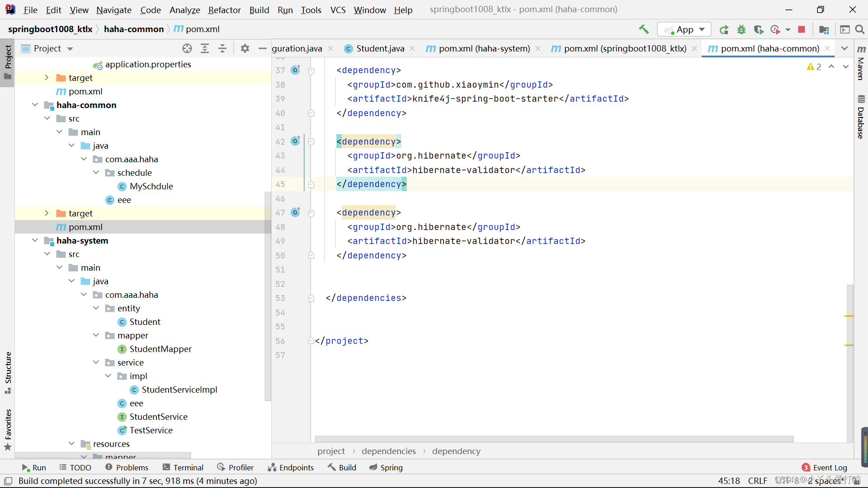Image resolution: width=868 pixels, height=488 pixels.
Task: Open the Database tool window
Action: click(x=861, y=117)
